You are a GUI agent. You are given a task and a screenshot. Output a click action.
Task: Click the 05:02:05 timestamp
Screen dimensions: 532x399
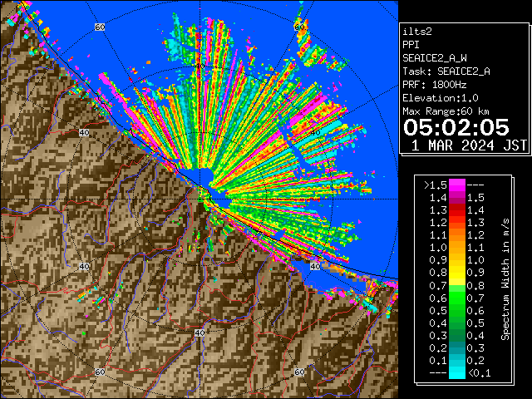tap(456, 127)
